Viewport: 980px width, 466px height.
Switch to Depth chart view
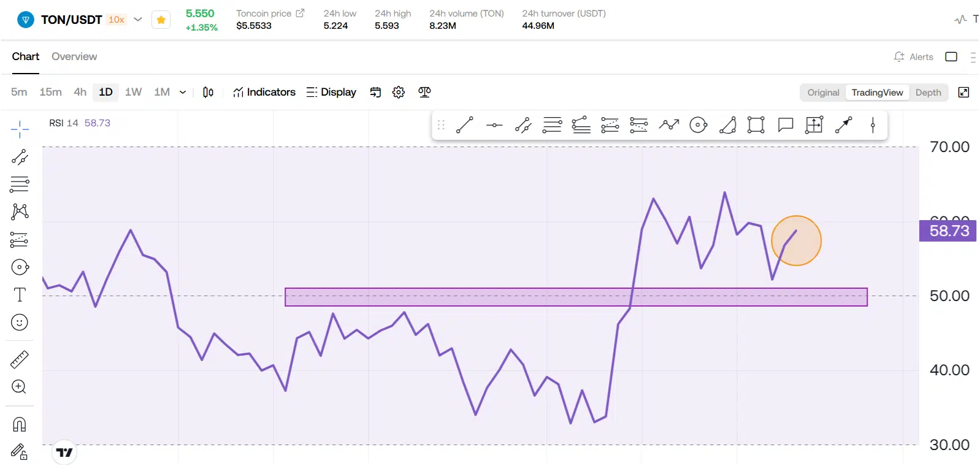tap(928, 93)
